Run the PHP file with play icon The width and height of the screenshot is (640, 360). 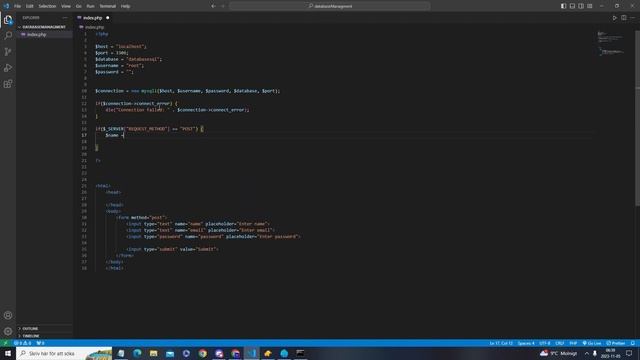click(614, 18)
